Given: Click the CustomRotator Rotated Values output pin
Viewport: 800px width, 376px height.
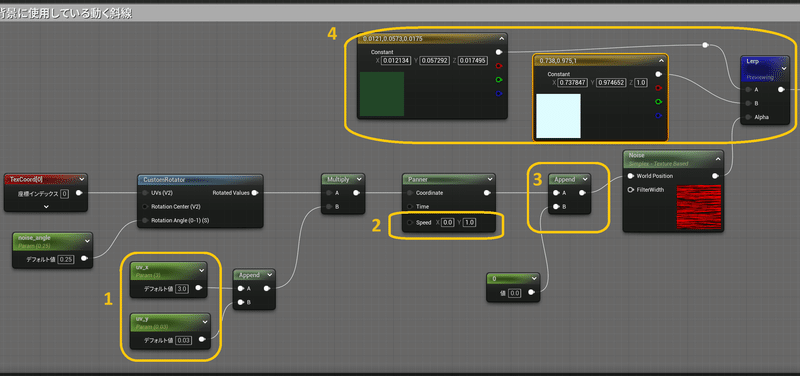Looking at the screenshot, I should 255,193.
